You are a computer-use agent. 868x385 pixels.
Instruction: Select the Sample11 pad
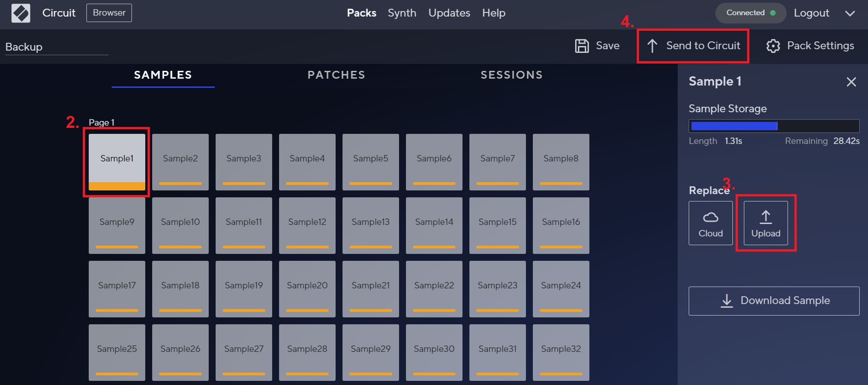point(244,225)
